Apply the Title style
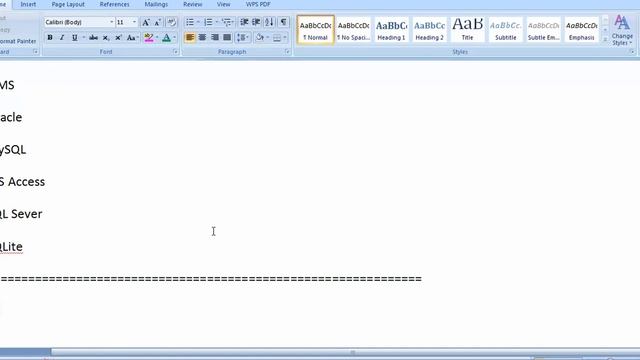The height and width of the screenshot is (360, 640). coord(467,29)
